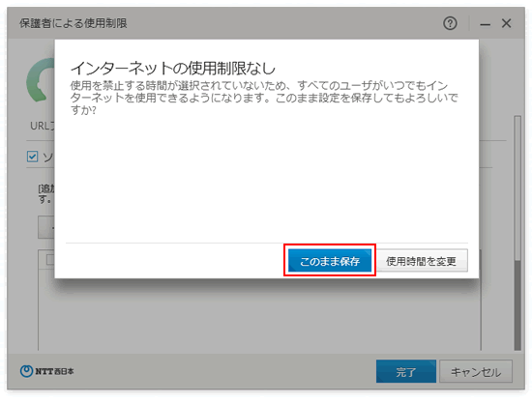532x403 pixels.
Task: Click the partially visible [追加 instruction text
Action: tap(46, 194)
